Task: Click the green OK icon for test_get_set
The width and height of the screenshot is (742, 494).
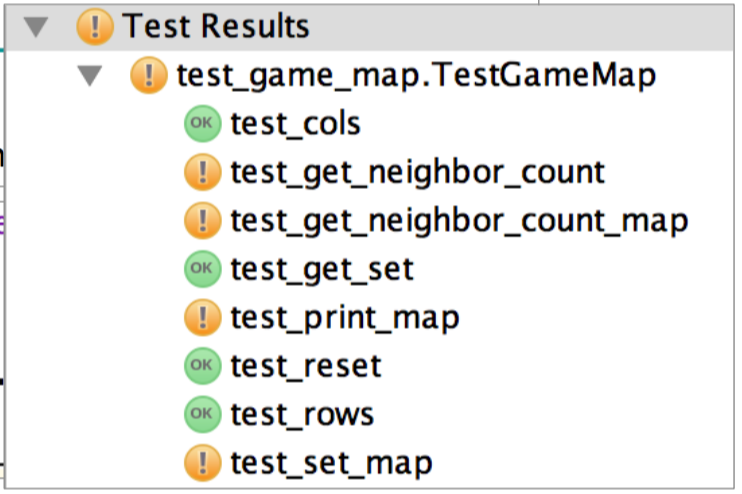Action: pos(203,268)
